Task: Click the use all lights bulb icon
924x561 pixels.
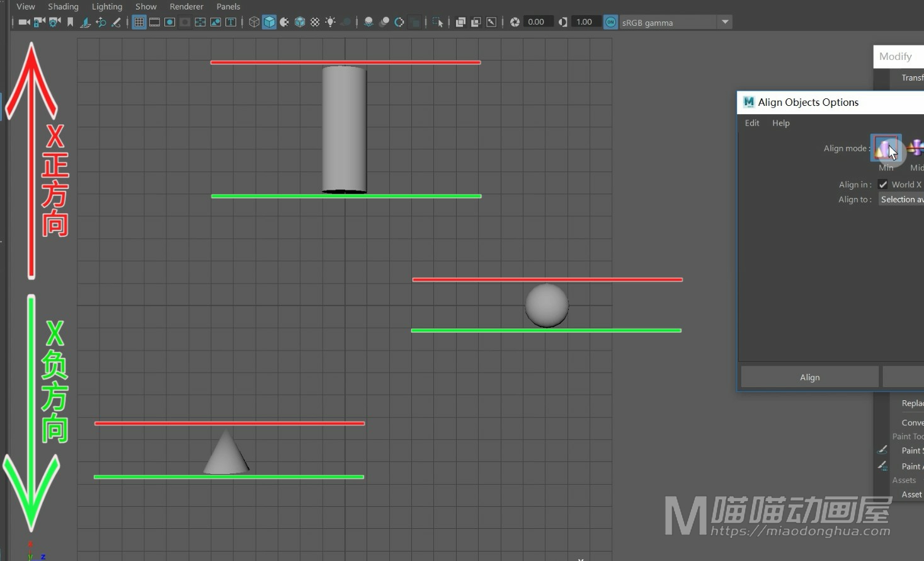Action: click(330, 22)
